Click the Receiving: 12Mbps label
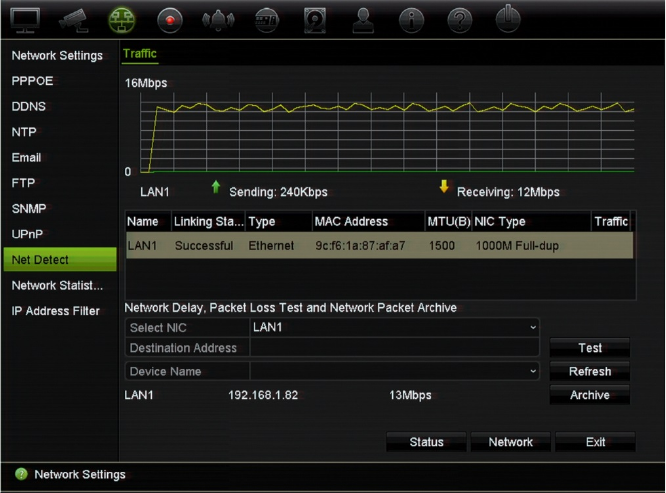Screen dimensions: 666x493 click(x=508, y=192)
